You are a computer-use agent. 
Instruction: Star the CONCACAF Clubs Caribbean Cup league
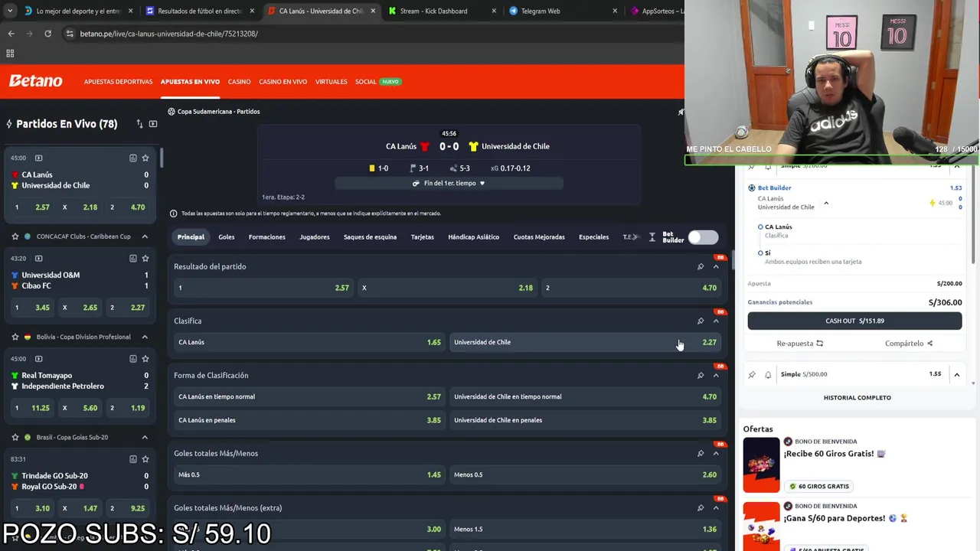click(15, 236)
